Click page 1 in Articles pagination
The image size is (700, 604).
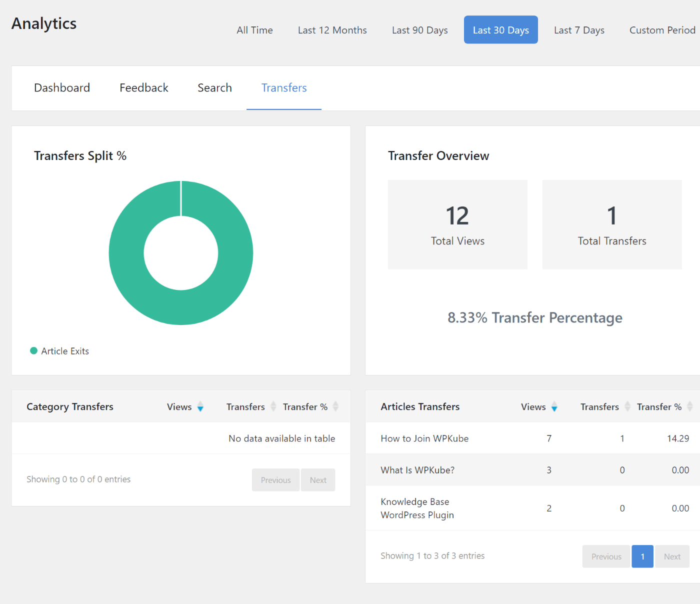pos(642,556)
